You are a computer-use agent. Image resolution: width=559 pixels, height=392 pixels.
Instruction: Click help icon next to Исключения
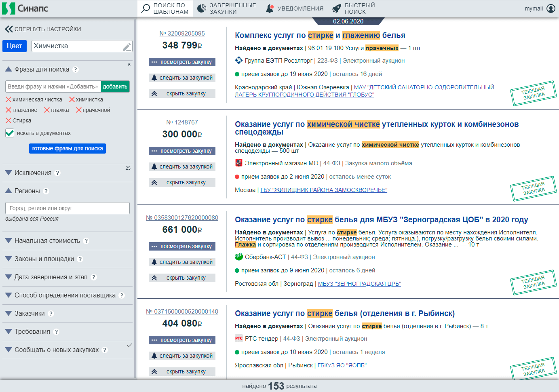point(57,173)
